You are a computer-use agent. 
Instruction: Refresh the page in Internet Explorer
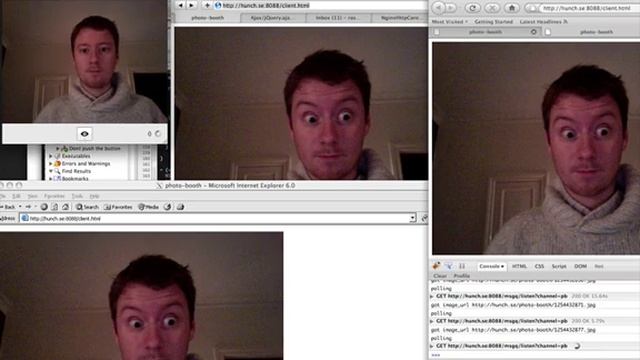55,207
